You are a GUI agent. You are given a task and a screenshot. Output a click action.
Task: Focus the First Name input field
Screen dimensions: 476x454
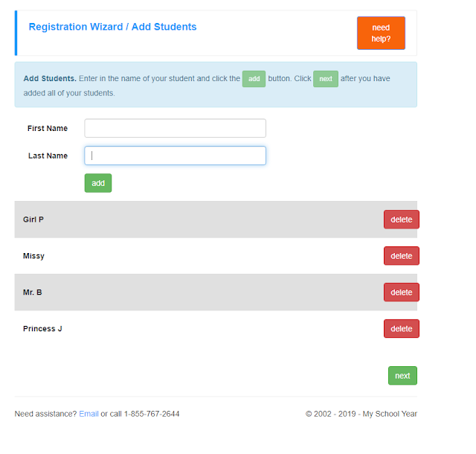(176, 128)
